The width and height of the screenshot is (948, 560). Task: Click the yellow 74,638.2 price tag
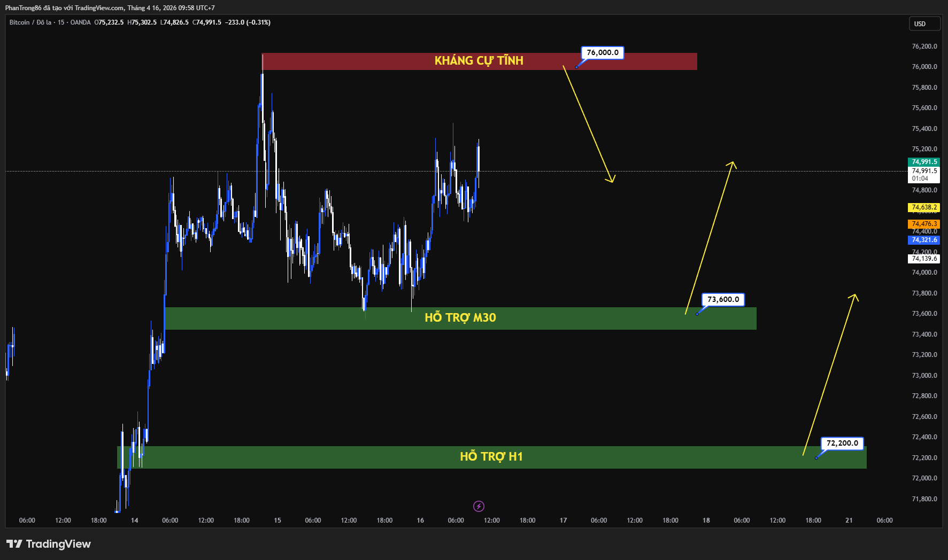click(x=924, y=207)
